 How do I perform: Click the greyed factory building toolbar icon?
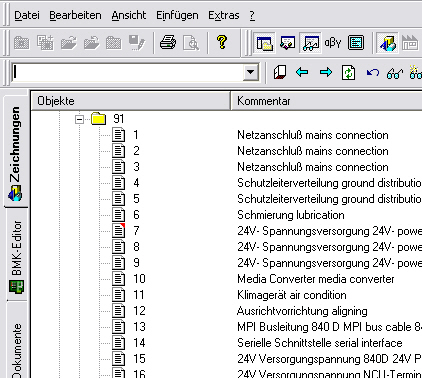point(410,43)
